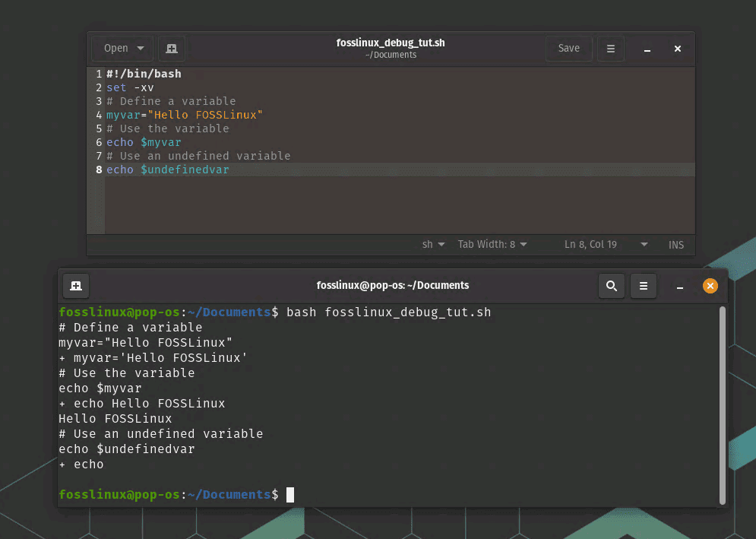Click the fosslinux_debug_tut.sh title in the header
The height and width of the screenshot is (539, 756).
(391, 43)
